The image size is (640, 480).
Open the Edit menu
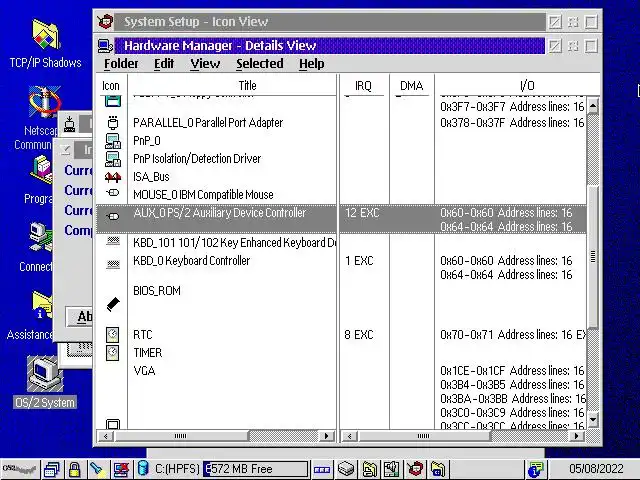click(164, 64)
